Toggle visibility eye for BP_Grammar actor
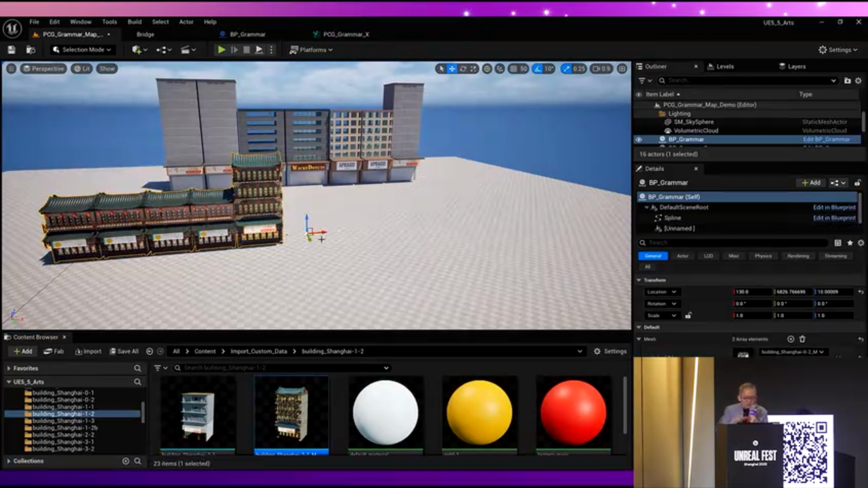The image size is (868, 488). (638, 140)
